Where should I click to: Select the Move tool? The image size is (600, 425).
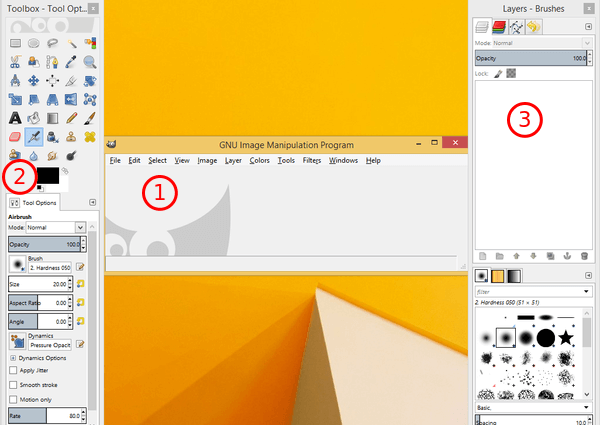coord(34,80)
